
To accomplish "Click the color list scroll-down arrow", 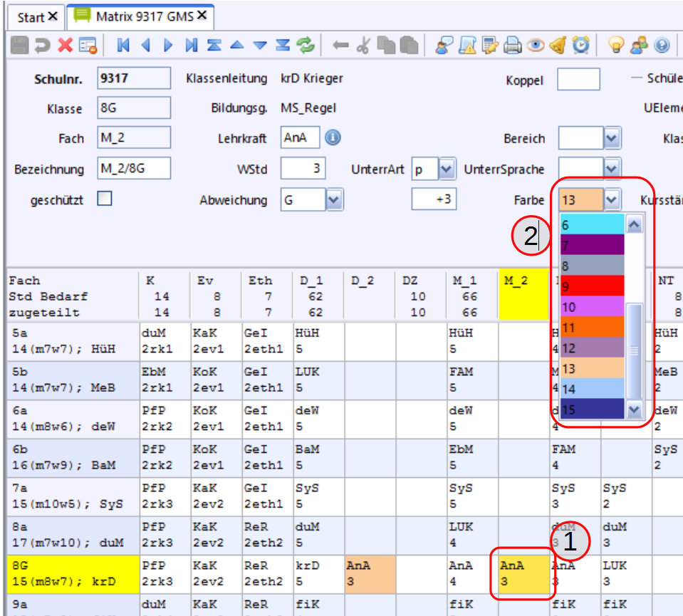I will (x=634, y=409).
